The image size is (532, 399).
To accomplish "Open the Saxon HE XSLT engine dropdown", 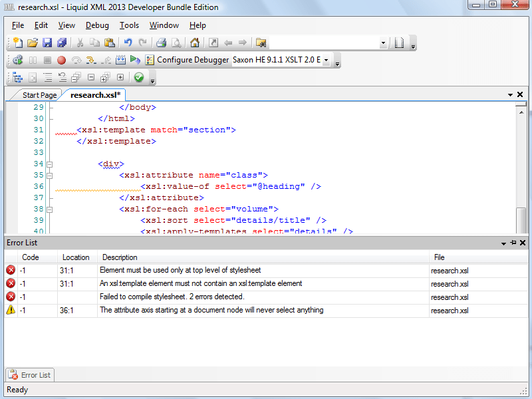I will (326, 61).
